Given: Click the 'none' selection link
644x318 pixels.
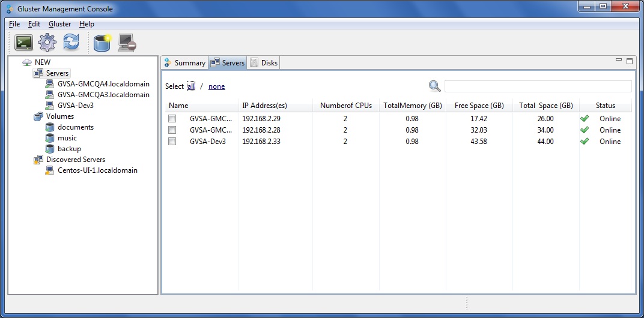Looking at the screenshot, I should pyautogui.click(x=216, y=86).
